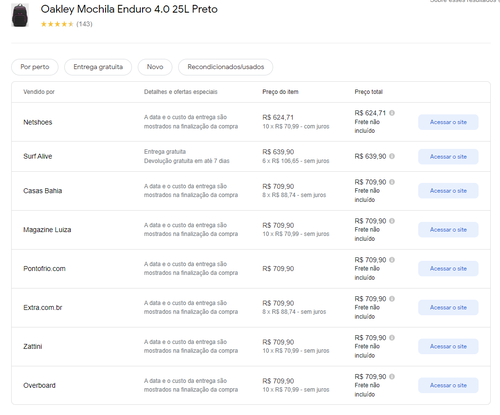
Task: Open info icon beside Pontofrio.com total price
Action: coord(392,260)
